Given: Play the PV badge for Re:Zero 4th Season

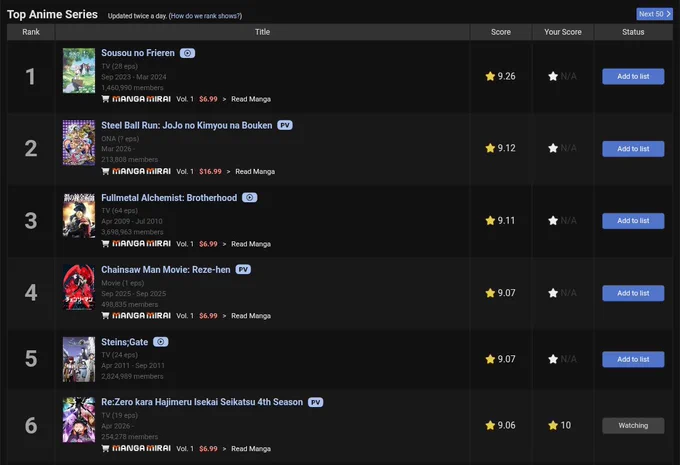Looking at the screenshot, I should [x=315, y=402].
